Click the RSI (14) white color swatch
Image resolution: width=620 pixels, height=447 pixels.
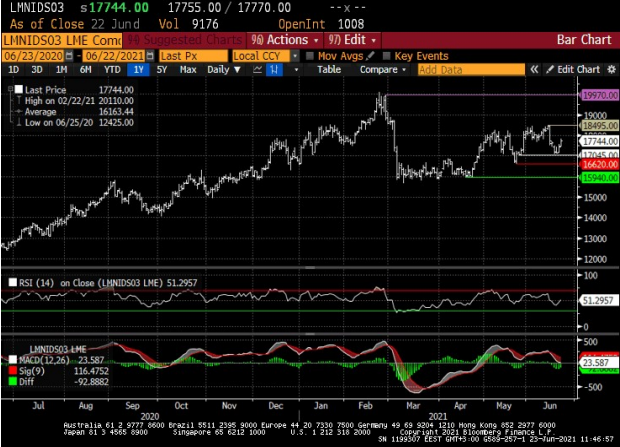[x=13, y=282]
